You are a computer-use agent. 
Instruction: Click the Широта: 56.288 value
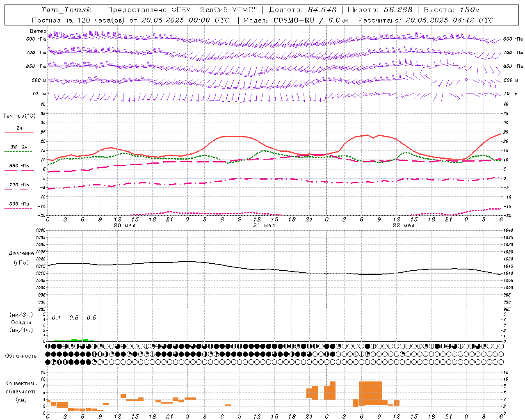(x=380, y=10)
